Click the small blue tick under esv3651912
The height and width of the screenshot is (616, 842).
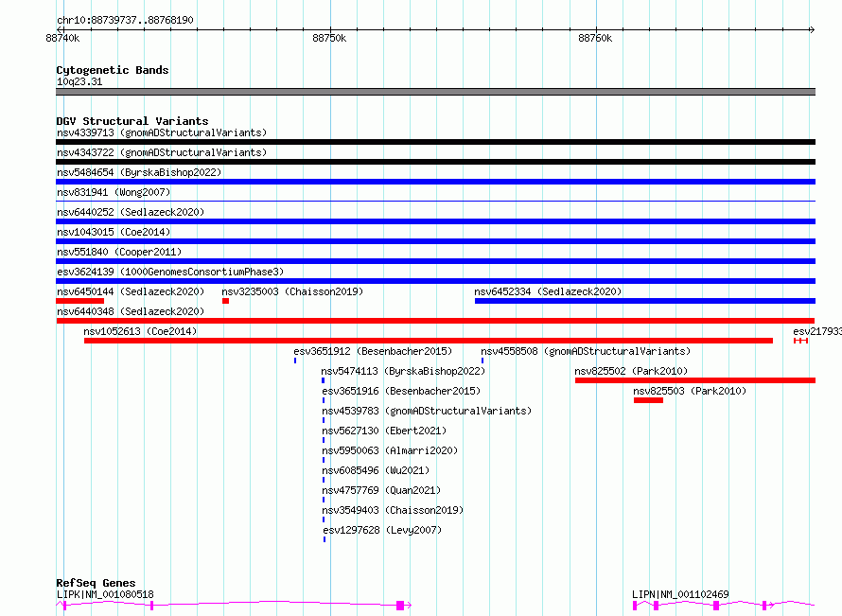pyautogui.click(x=295, y=361)
